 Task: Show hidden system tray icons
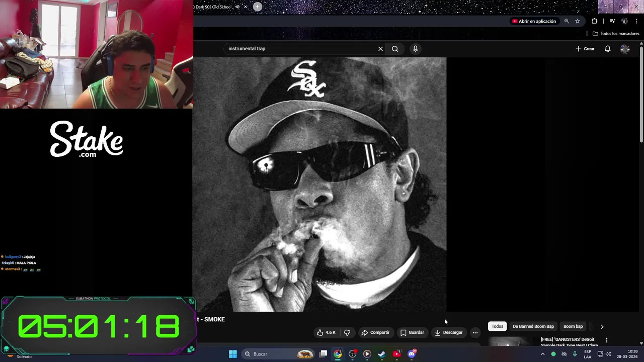pos(542,354)
